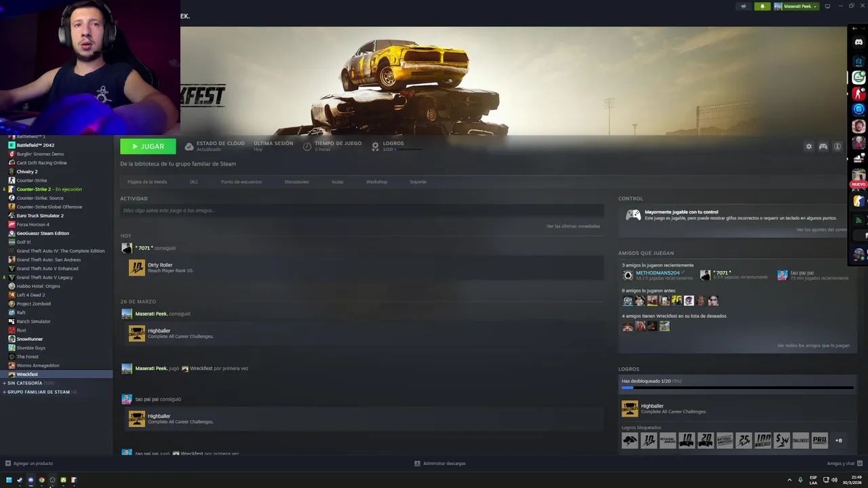Click Ver los ajustes del control link
The image size is (868, 488).
click(821, 230)
